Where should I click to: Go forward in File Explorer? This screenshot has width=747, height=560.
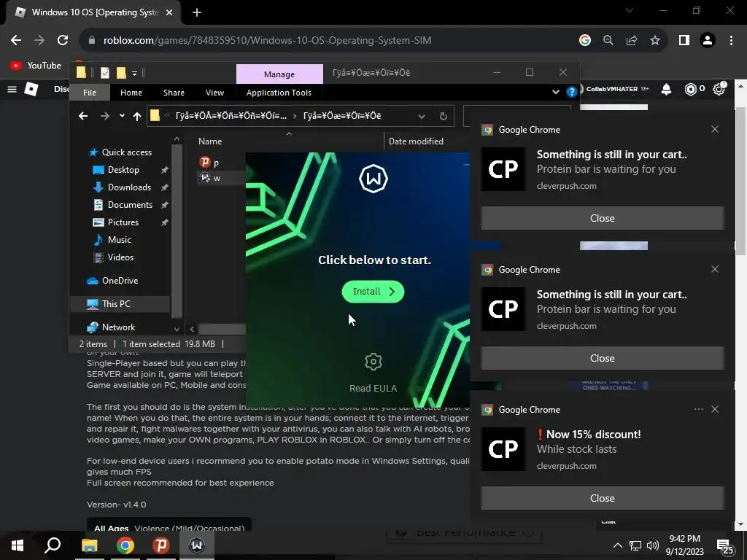(104, 116)
